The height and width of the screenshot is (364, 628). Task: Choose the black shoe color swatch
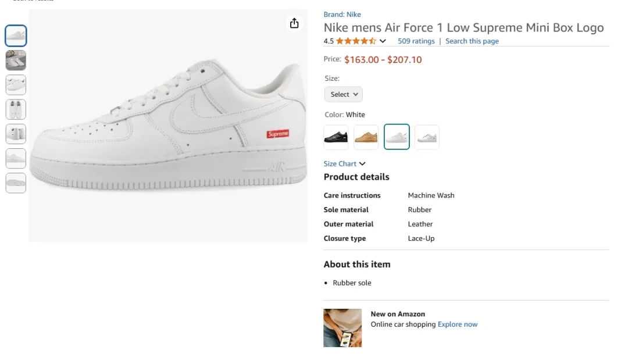(x=336, y=137)
